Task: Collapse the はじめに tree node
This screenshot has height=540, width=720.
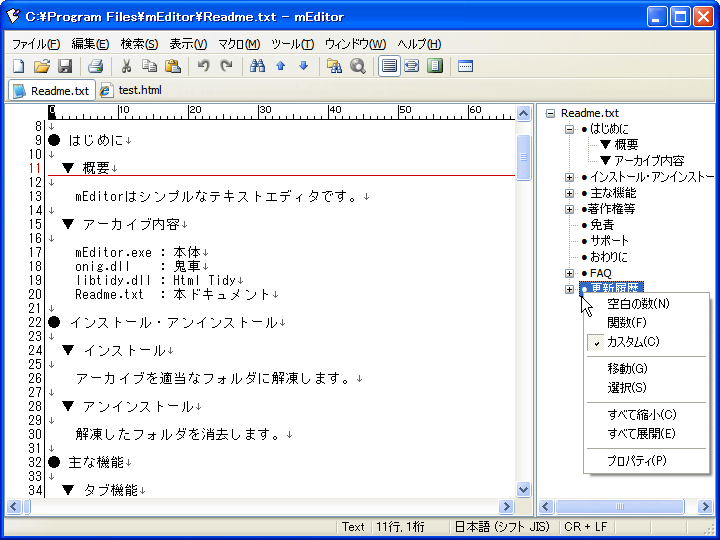Action: coord(569,129)
